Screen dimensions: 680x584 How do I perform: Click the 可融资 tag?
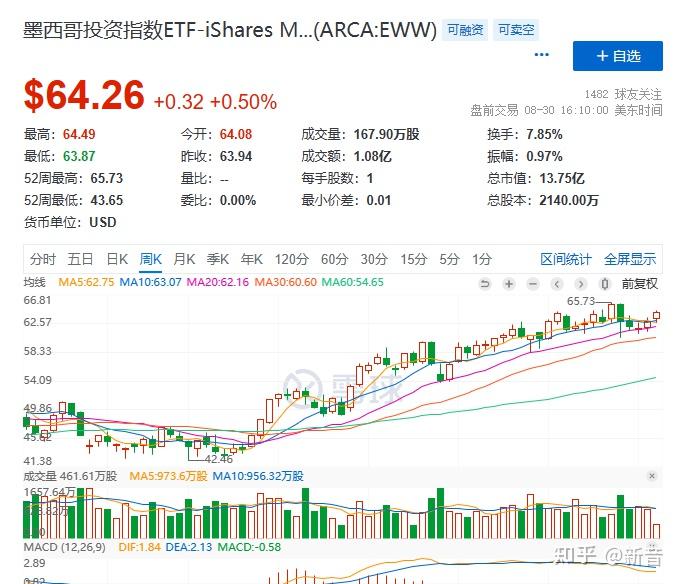tap(465, 30)
